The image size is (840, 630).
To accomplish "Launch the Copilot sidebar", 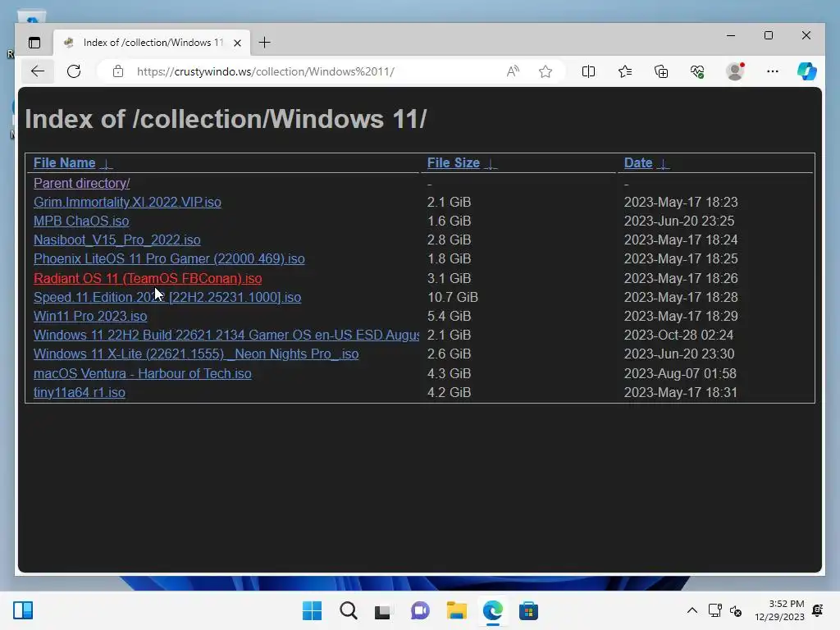I will point(807,71).
